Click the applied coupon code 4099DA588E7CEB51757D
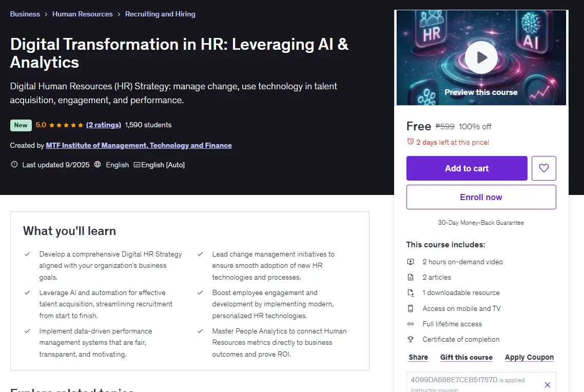This screenshot has width=584, height=392. tap(454, 380)
